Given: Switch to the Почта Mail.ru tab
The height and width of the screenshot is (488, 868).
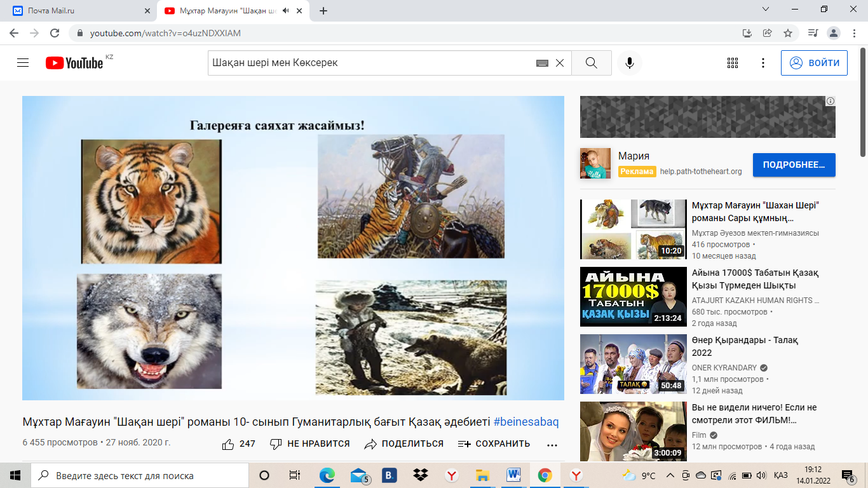Looking at the screenshot, I should 76,11.
